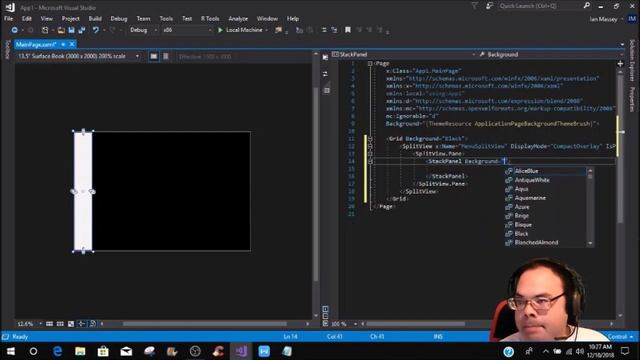Image resolution: width=640 pixels, height=360 pixels.
Task: Collapse the Page element outlining node
Action: click(x=370, y=64)
